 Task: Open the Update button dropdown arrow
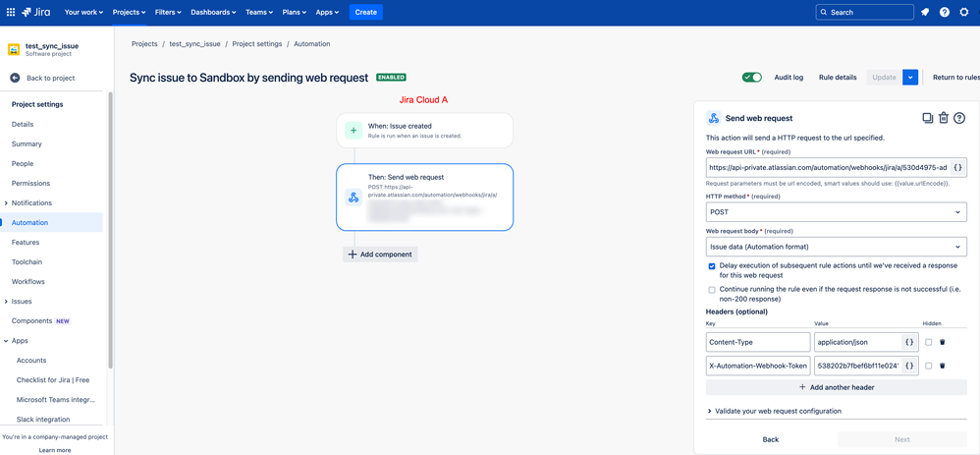910,78
